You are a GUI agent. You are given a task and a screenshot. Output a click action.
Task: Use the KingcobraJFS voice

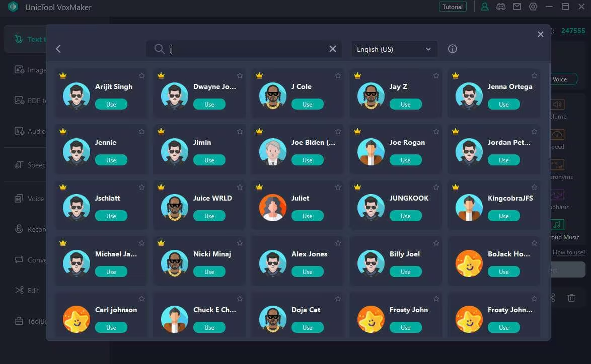[503, 216]
